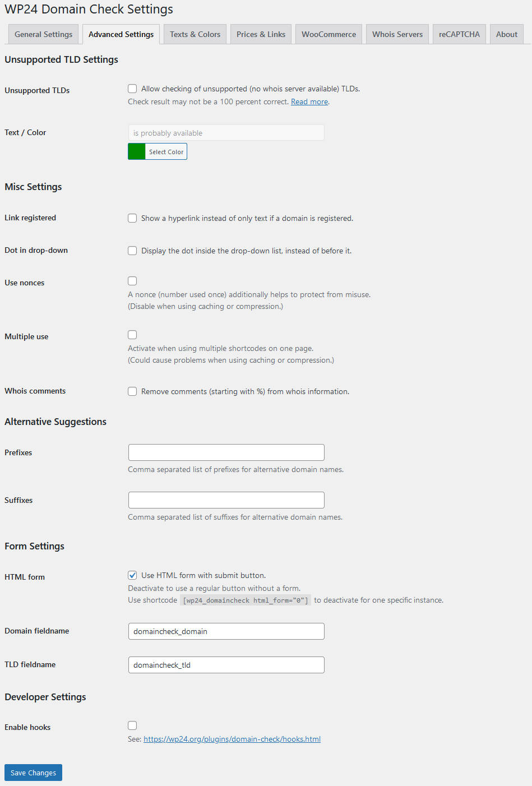Viewport: 532px width, 786px height.
Task: Click the WP24 Domain Check Settings title
Action: [x=89, y=10]
